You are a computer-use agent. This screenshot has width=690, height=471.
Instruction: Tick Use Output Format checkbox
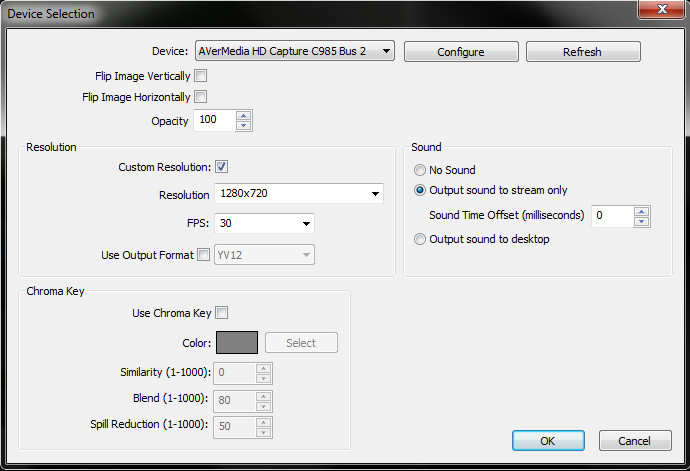pos(203,254)
